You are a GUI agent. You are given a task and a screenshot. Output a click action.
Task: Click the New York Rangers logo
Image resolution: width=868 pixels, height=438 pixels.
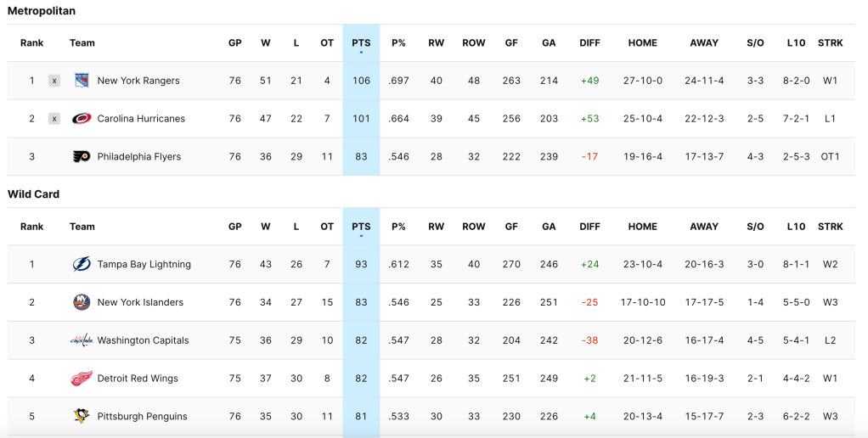[82, 81]
